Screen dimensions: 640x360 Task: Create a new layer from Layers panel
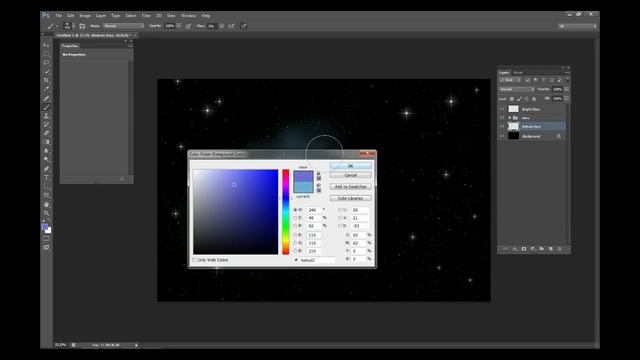point(551,249)
